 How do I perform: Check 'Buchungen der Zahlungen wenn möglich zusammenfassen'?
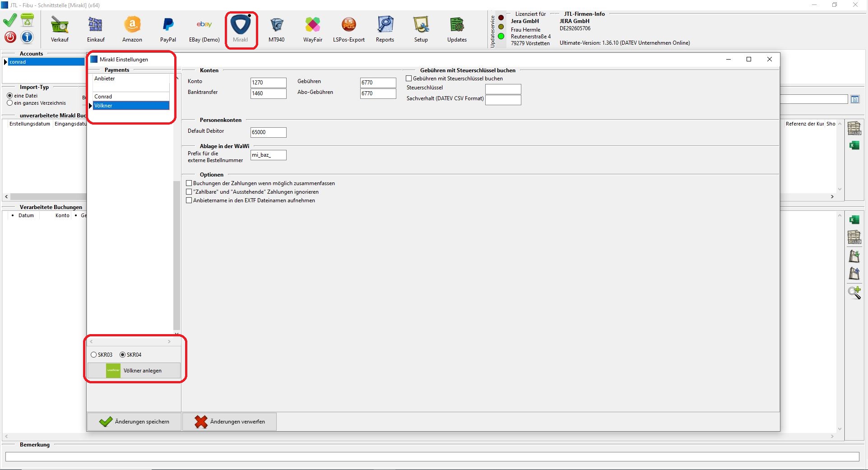[189, 183]
